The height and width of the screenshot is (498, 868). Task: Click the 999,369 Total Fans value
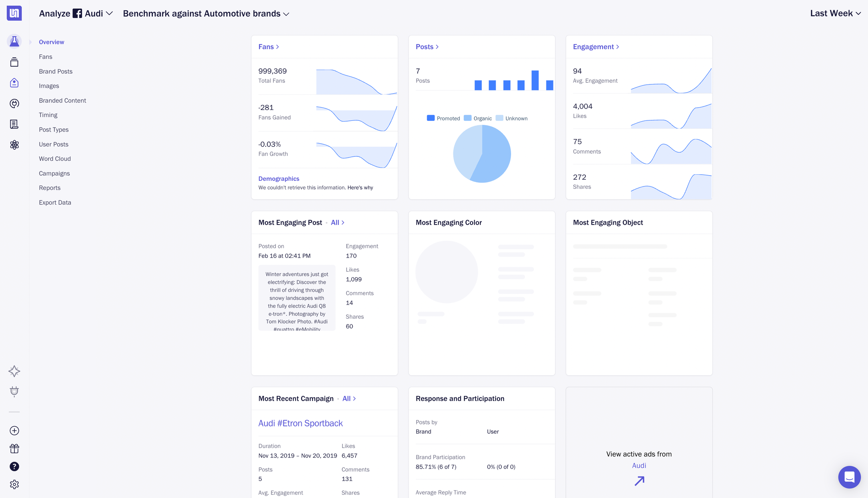click(273, 71)
